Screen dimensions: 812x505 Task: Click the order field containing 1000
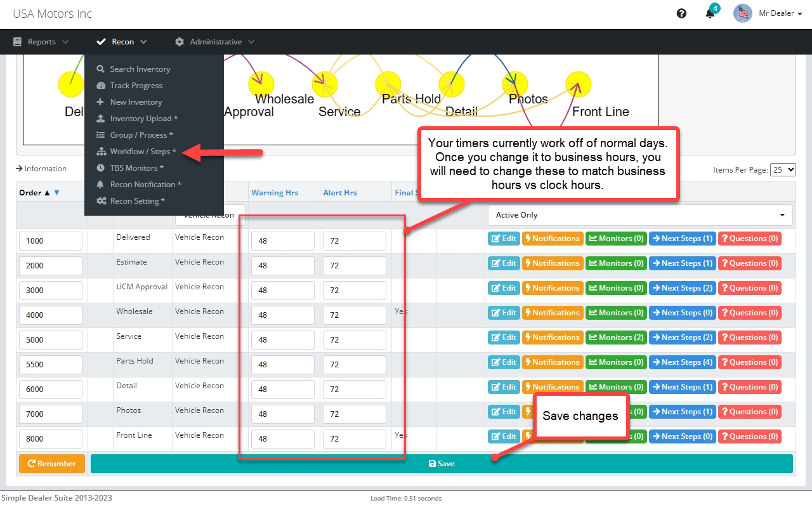tap(51, 241)
